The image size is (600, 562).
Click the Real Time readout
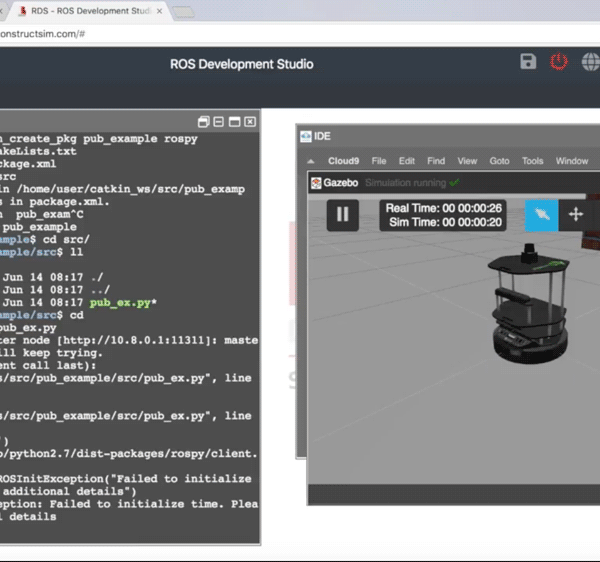(443, 208)
